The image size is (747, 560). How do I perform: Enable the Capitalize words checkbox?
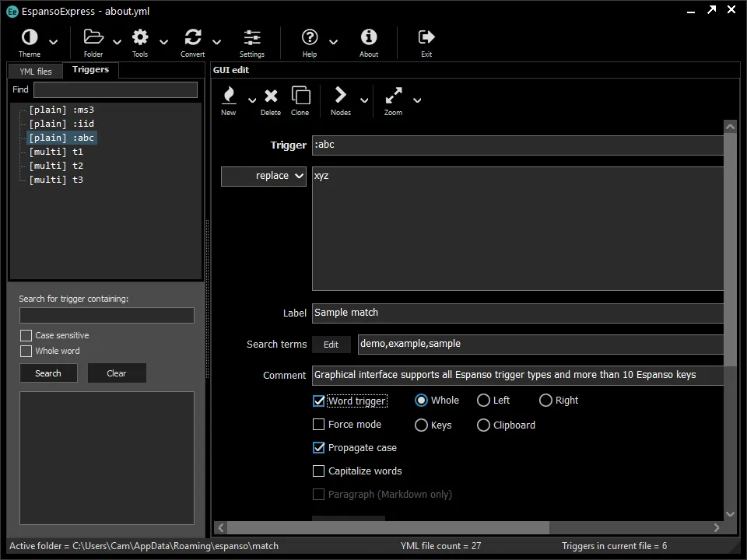click(319, 471)
